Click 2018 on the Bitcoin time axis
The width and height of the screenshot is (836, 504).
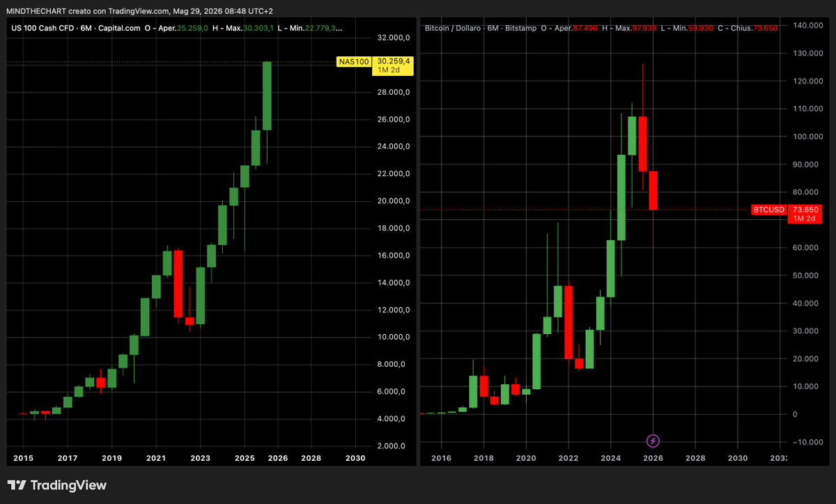pos(483,459)
